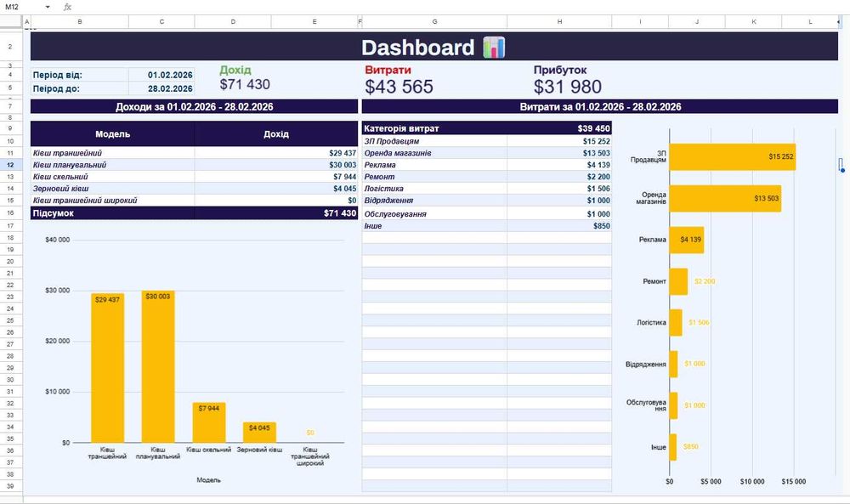Open the Name box dropdown arrow
The image size is (850, 504).
tap(48, 7)
